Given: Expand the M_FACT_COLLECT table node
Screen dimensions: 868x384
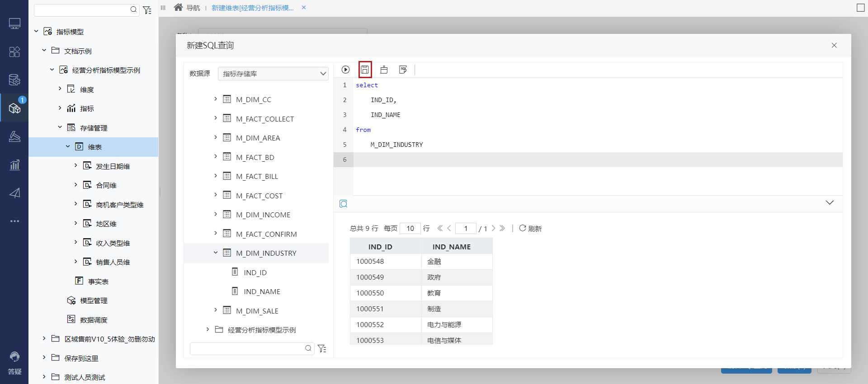Looking at the screenshot, I should pyautogui.click(x=216, y=118).
